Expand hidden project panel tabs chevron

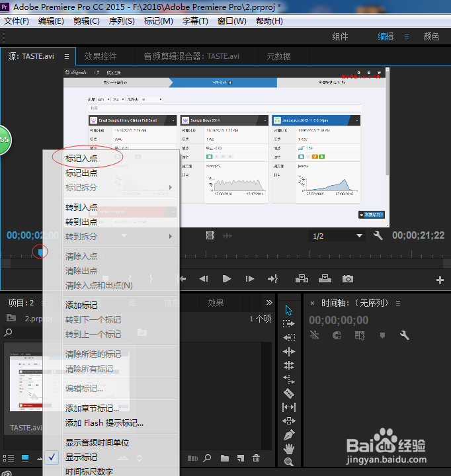pyautogui.click(x=269, y=302)
